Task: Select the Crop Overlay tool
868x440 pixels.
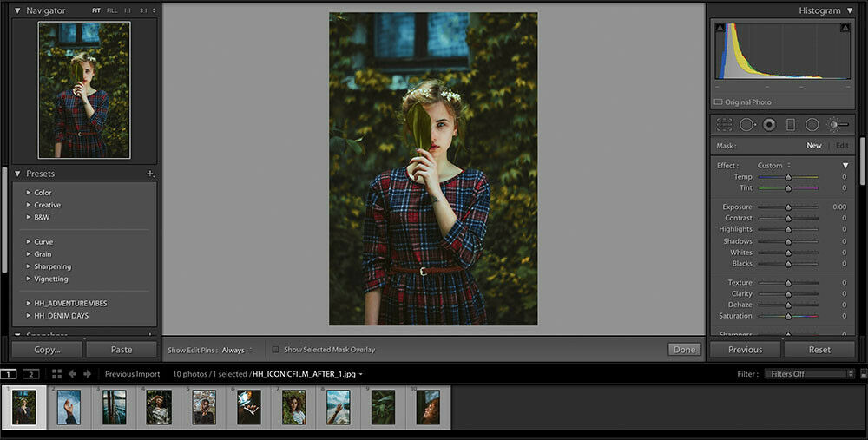Action: pos(724,125)
